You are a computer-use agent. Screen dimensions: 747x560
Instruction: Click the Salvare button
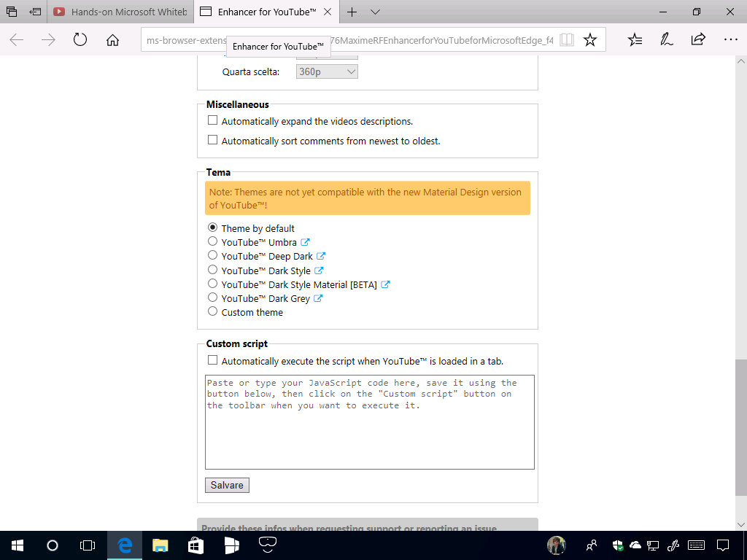tap(227, 485)
